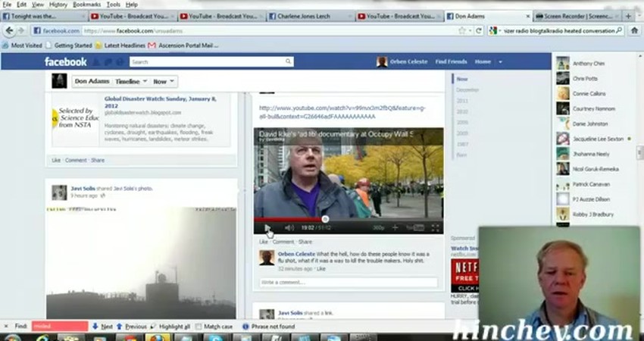This screenshot has width=644, height=341.
Task: Click the browser back arrow button
Action: [x=10, y=30]
